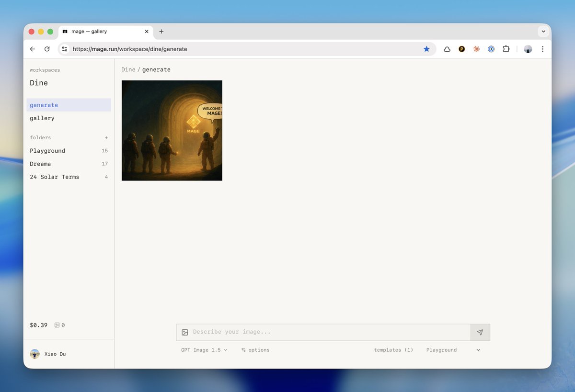Open the Extensions puzzle piece menu

[506, 49]
